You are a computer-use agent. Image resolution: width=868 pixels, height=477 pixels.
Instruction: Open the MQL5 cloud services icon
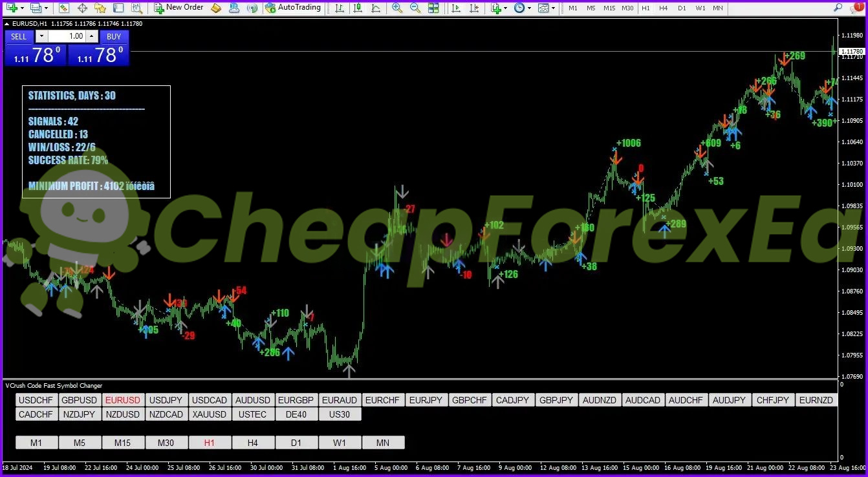point(234,8)
